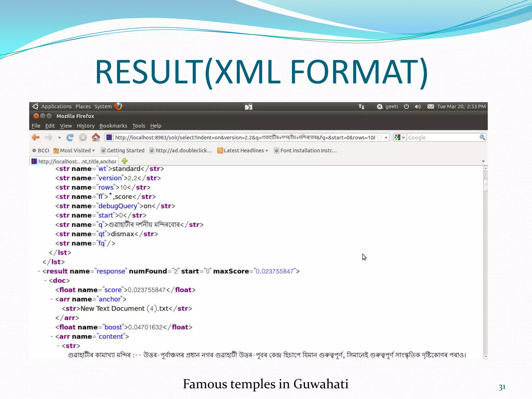
Task: Click the window switcher icon in top panel
Action: point(249,107)
